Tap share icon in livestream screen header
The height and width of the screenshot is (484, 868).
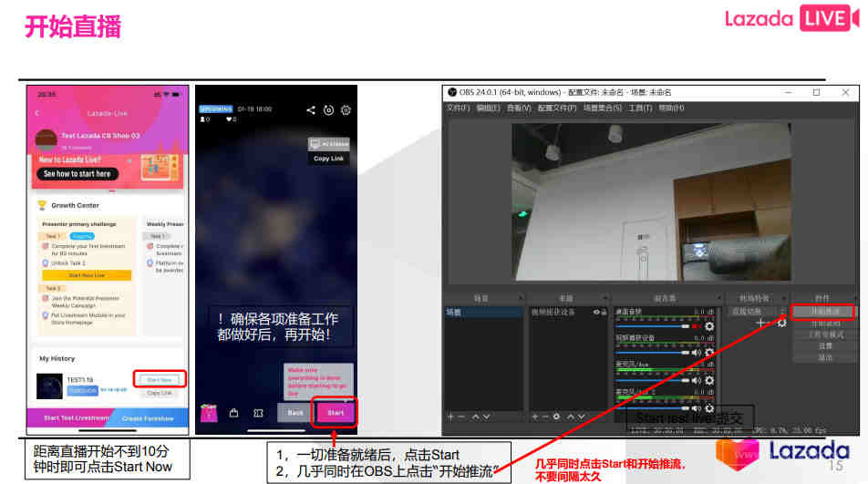point(311,110)
